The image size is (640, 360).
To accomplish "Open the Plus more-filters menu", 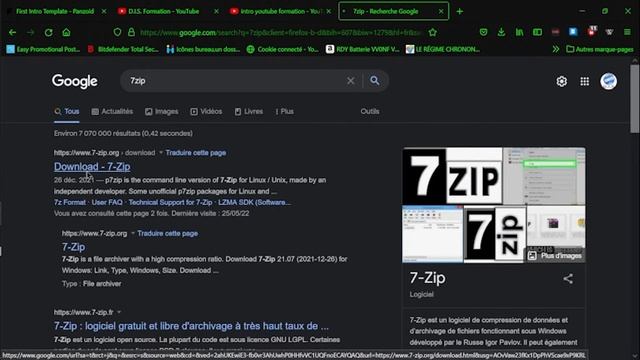I will [284, 111].
